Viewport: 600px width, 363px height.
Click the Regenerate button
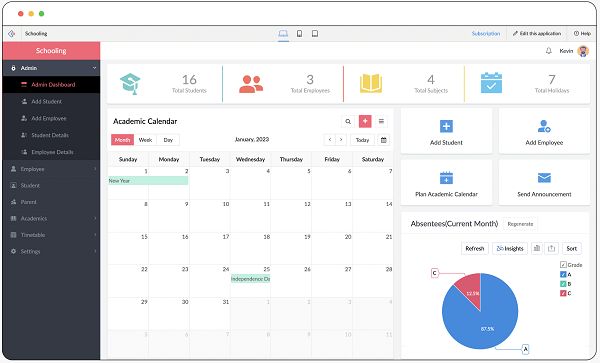point(520,224)
